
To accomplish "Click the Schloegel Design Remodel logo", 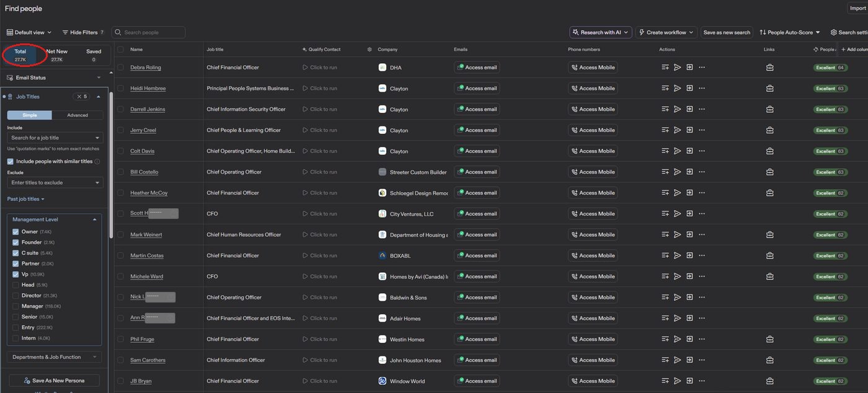I will (383, 193).
